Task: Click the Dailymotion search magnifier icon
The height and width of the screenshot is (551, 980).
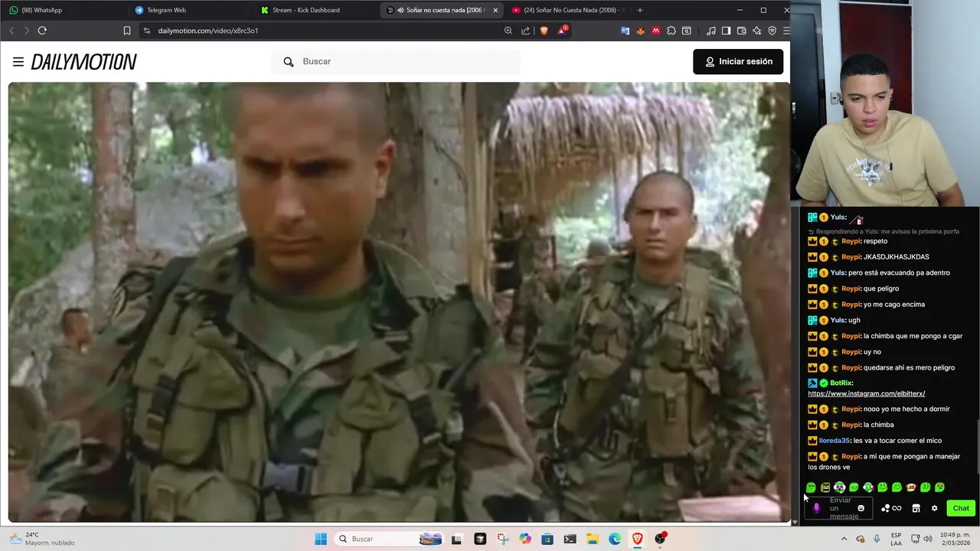Action: (289, 61)
